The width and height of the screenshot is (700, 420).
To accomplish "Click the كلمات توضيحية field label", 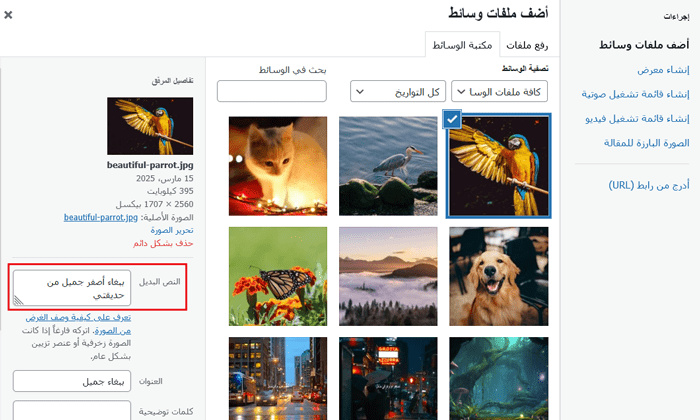I will [166, 412].
